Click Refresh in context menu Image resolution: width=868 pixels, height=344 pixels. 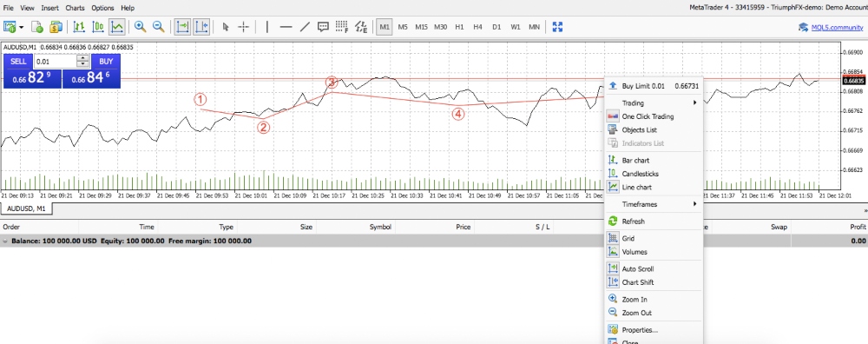[x=654, y=221]
